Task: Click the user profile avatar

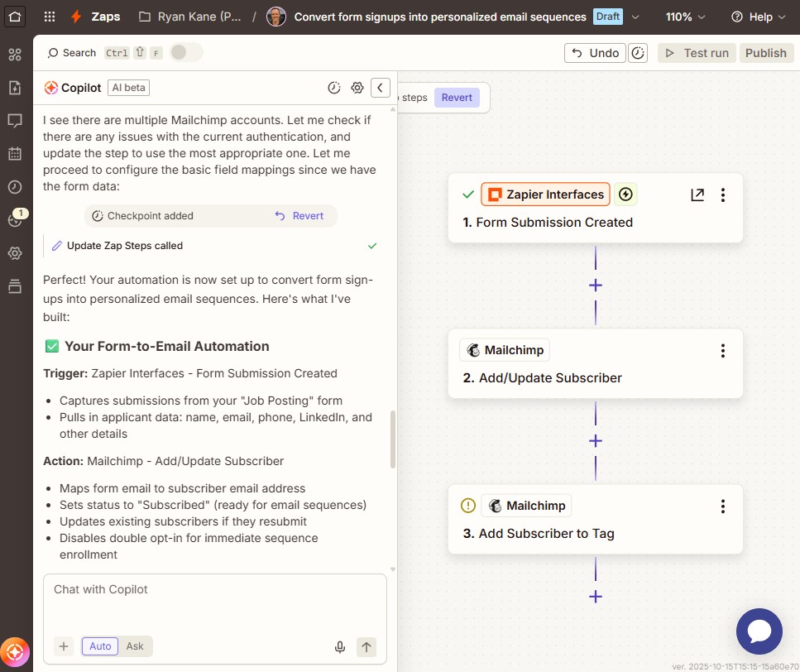Action: [x=276, y=17]
